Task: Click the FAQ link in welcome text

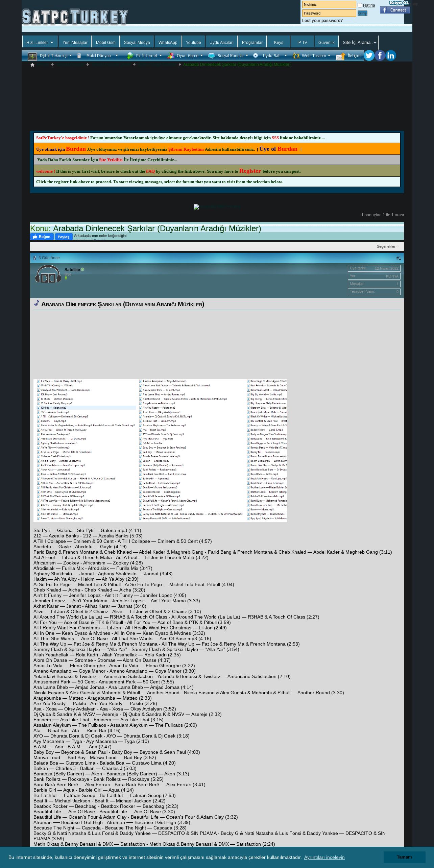Action: point(150,171)
